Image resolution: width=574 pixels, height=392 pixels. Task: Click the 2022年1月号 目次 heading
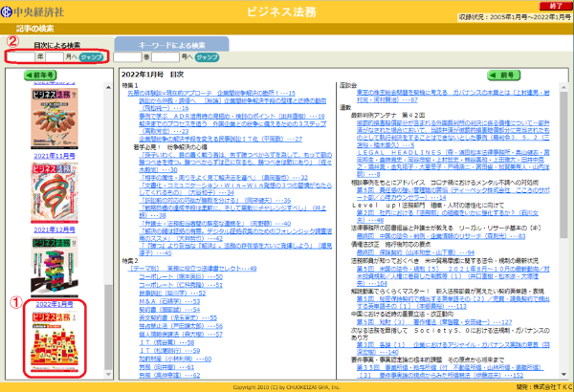coord(153,75)
